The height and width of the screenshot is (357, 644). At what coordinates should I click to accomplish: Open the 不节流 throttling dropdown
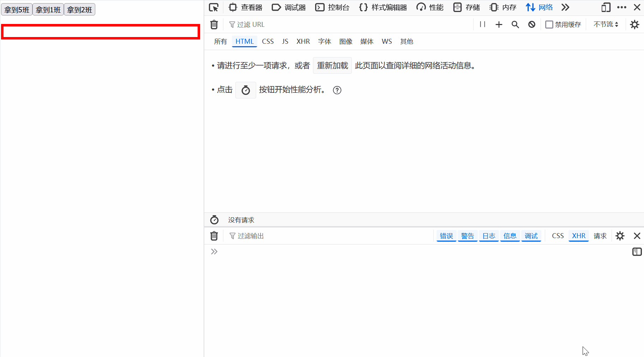[605, 24]
